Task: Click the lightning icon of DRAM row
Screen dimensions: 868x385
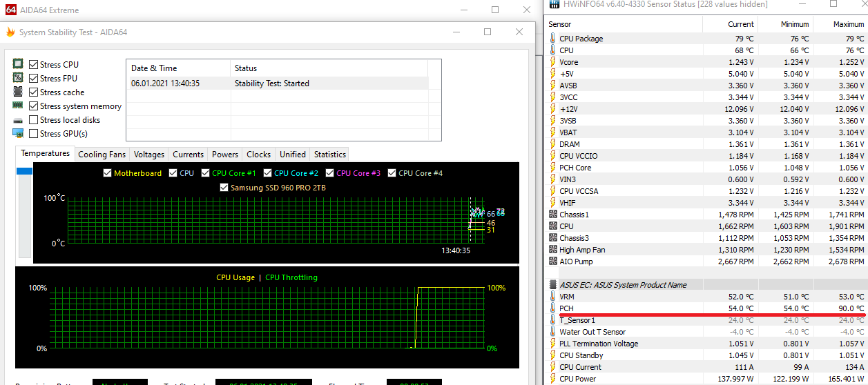Action: click(552, 144)
